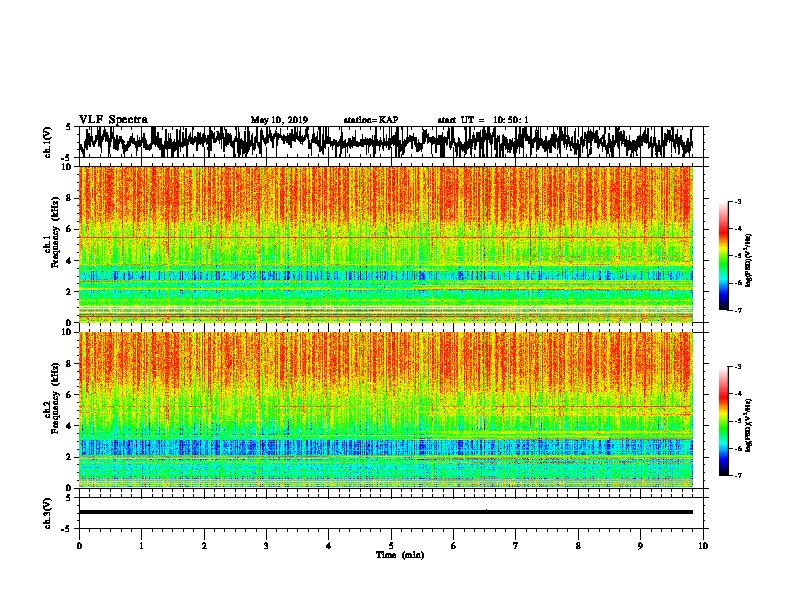Click the ch.1 spectrogram color scale bar

pos(723,256)
